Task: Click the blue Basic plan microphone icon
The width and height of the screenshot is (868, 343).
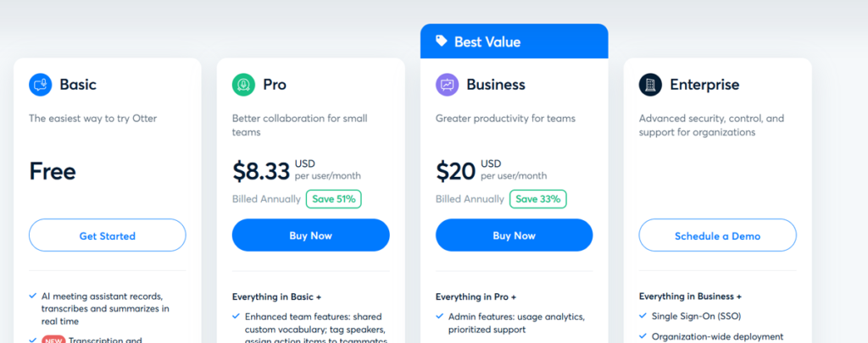Action: [41, 85]
